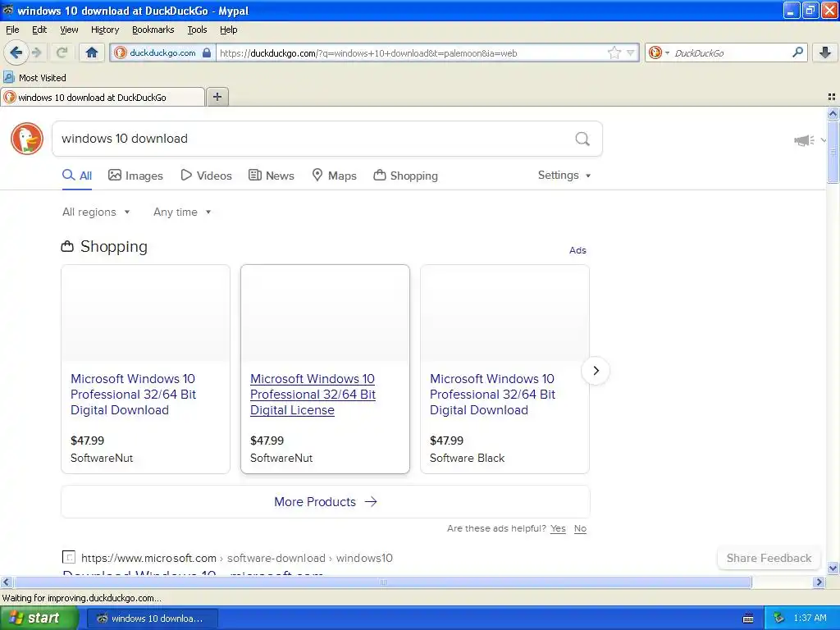840x630 pixels.
Task: Click the Share Feedback button
Action: (x=769, y=558)
